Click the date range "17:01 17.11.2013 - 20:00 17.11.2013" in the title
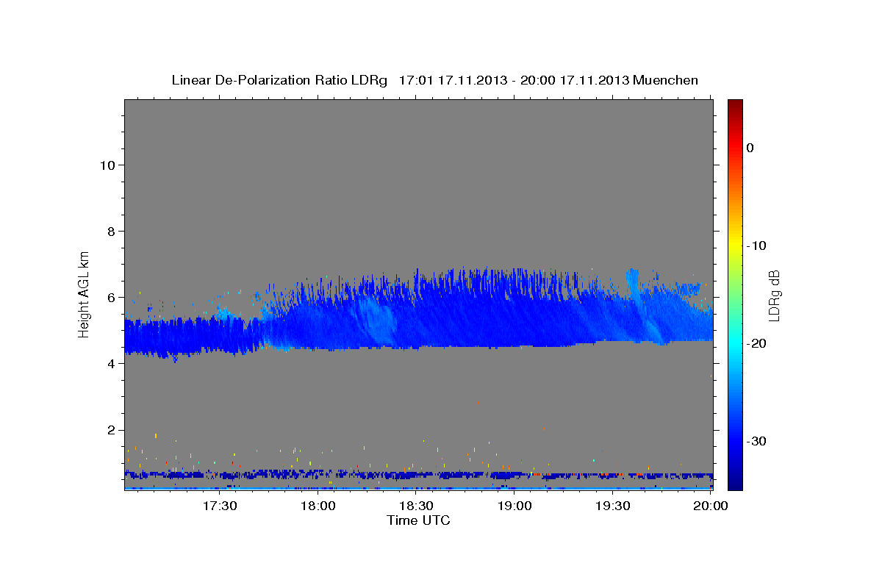The image size is (882, 588). coord(513,80)
